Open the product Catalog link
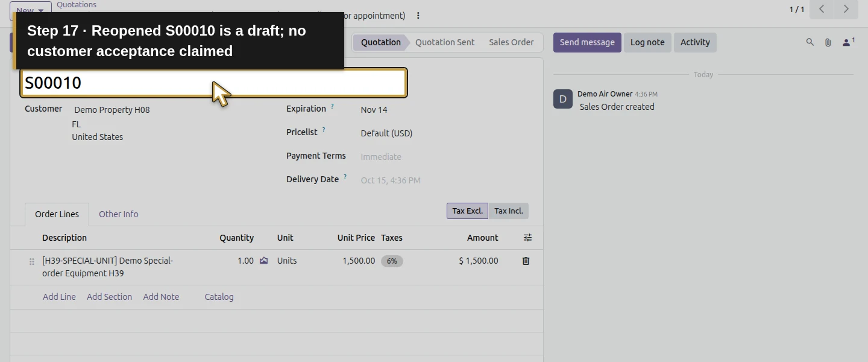 [x=219, y=297]
